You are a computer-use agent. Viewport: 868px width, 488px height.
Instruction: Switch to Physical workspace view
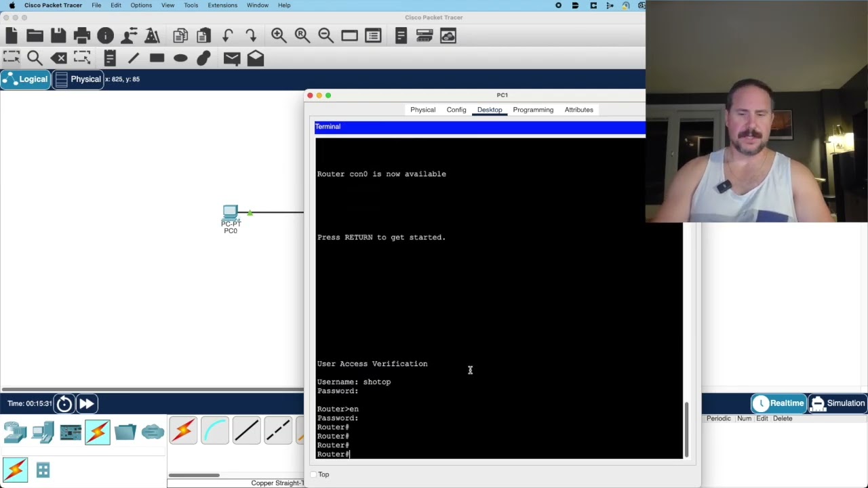pyautogui.click(x=78, y=79)
